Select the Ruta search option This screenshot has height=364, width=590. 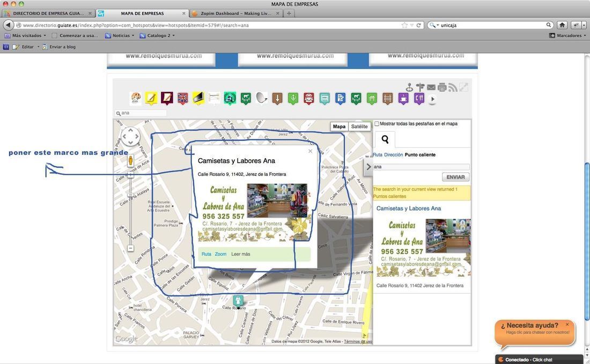[378, 154]
